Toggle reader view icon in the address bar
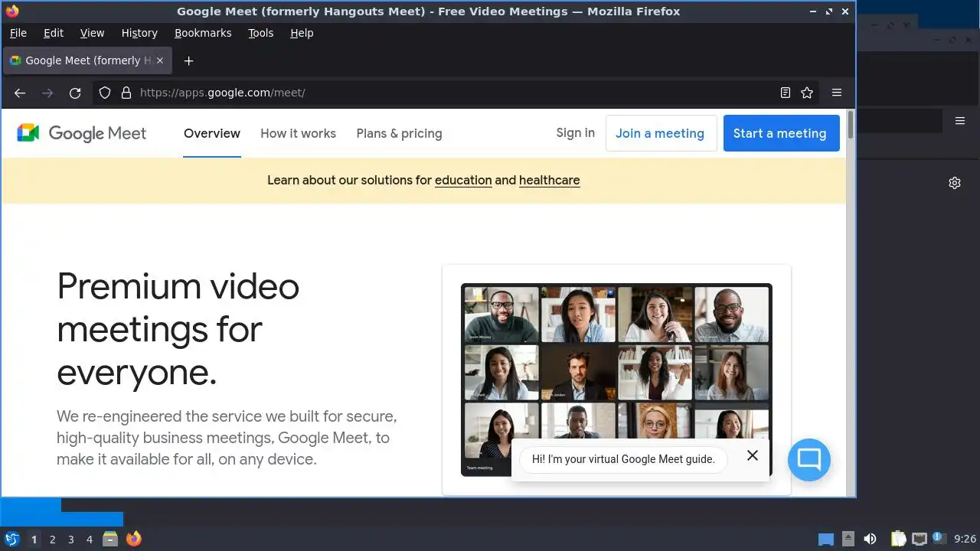The image size is (980, 551). (x=786, y=93)
